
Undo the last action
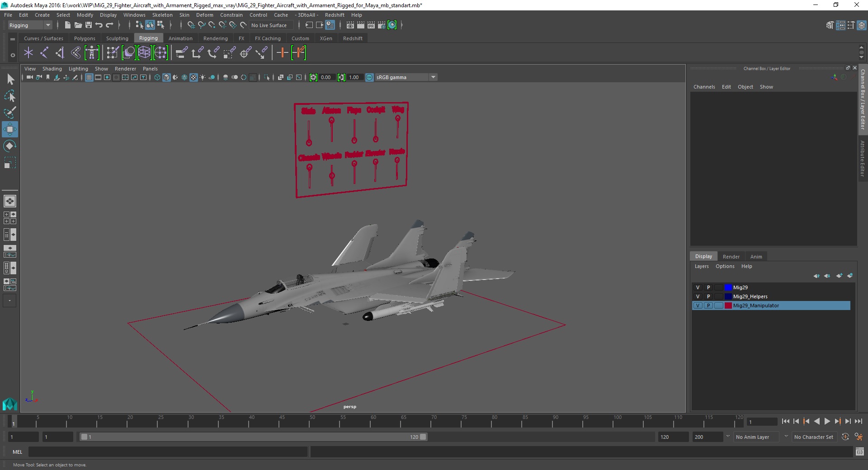[x=99, y=25]
